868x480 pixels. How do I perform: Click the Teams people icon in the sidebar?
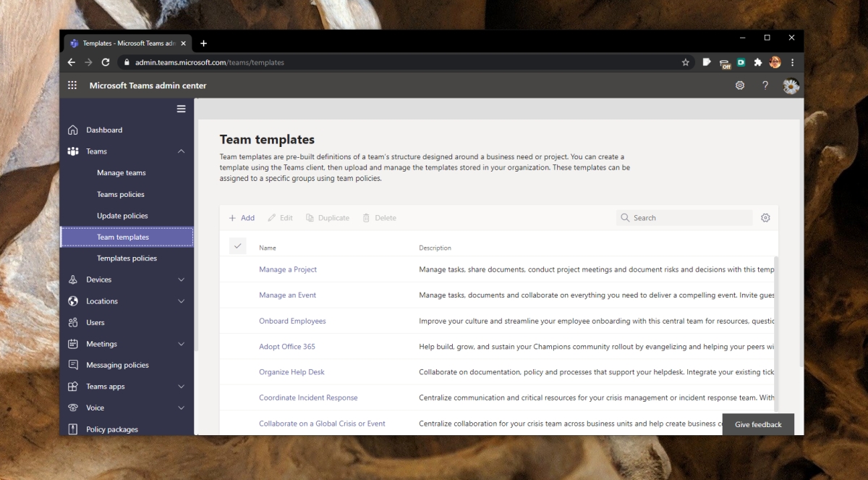[x=73, y=151]
